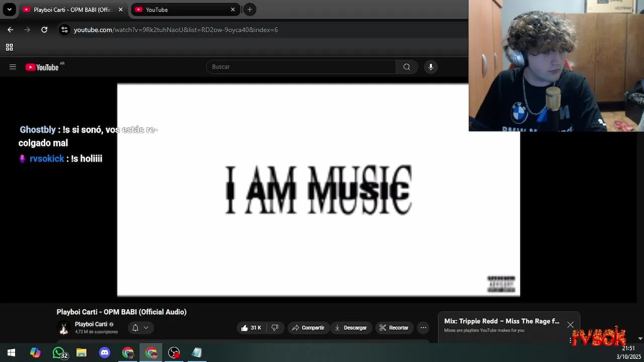
Task: Open the notepad app taskbar icon
Action: point(197,353)
